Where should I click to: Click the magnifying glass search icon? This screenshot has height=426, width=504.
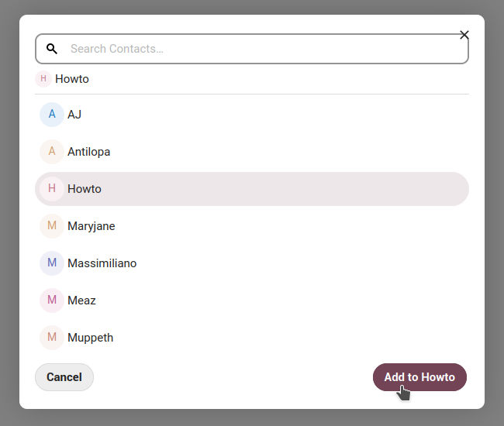[x=52, y=49]
